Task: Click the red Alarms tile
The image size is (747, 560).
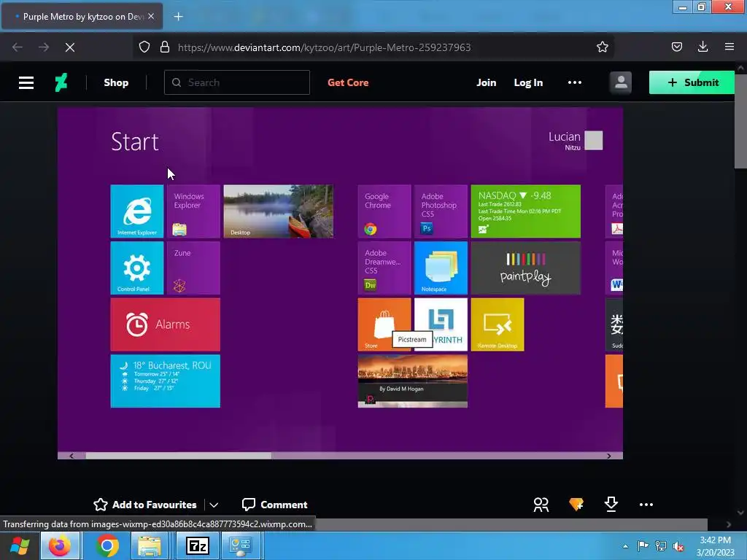Action: click(166, 324)
